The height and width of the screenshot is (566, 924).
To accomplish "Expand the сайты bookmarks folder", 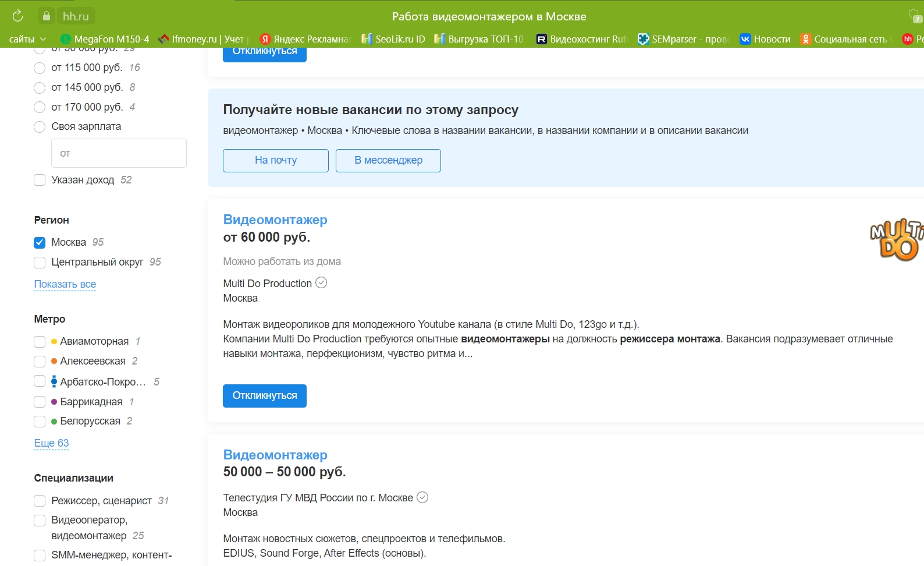I will coord(27,39).
